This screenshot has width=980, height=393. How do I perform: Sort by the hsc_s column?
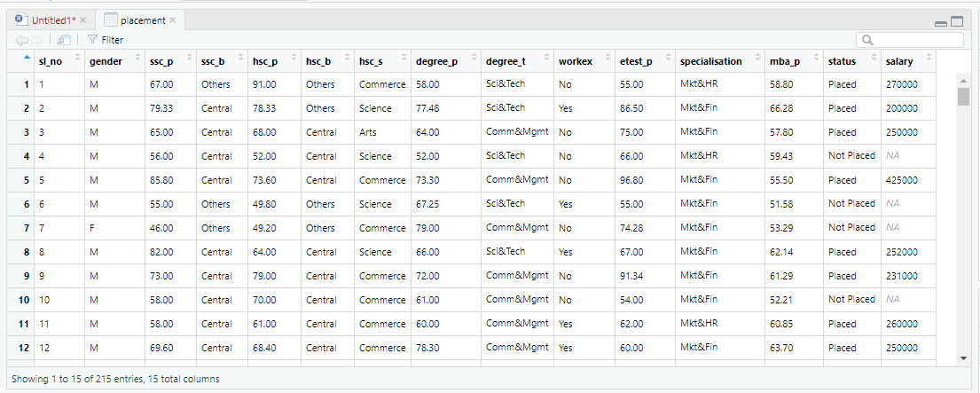point(382,61)
